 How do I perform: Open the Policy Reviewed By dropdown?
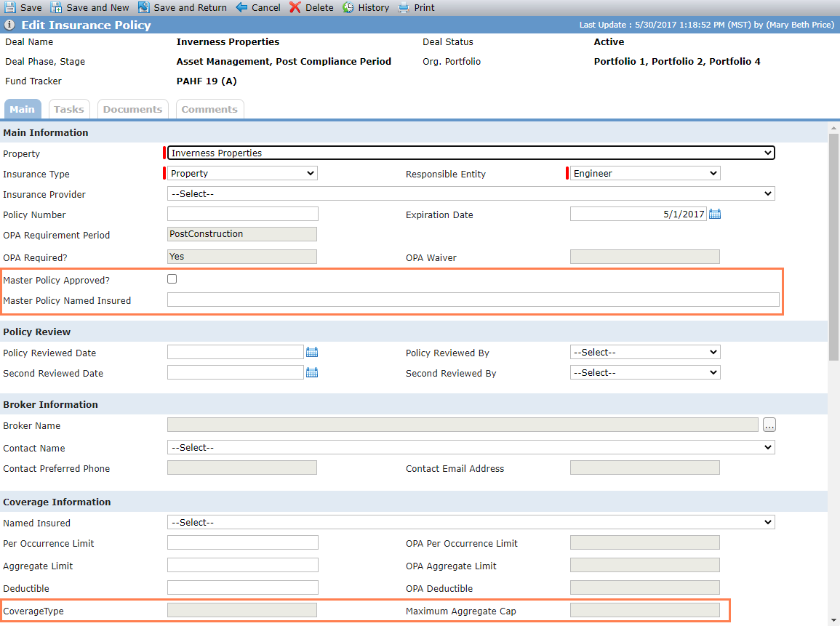click(x=645, y=353)
